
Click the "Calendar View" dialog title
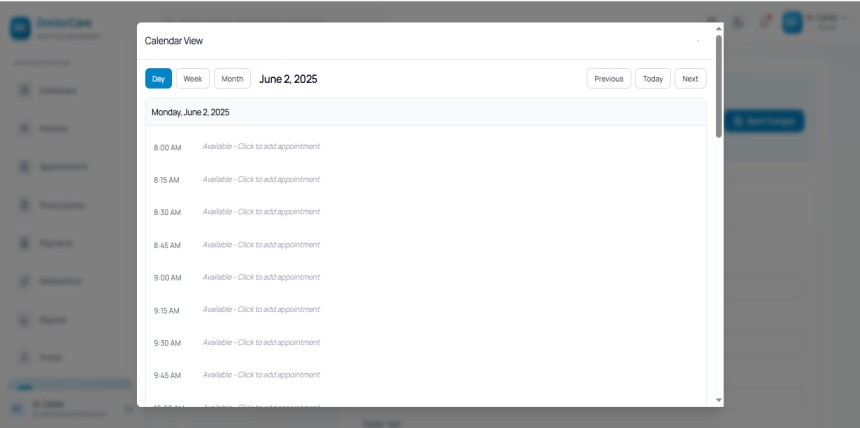point(174,41)
